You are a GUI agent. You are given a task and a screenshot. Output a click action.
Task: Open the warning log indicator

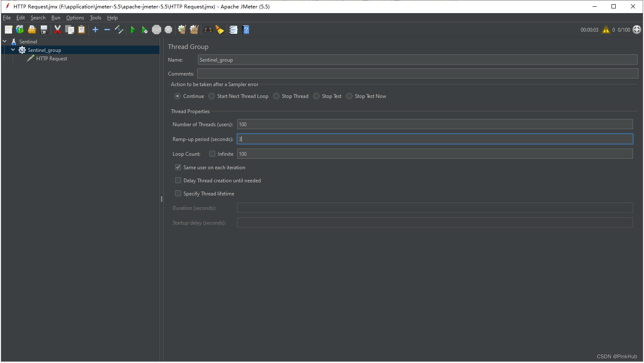pyautogui.click(x=606, y=30)
